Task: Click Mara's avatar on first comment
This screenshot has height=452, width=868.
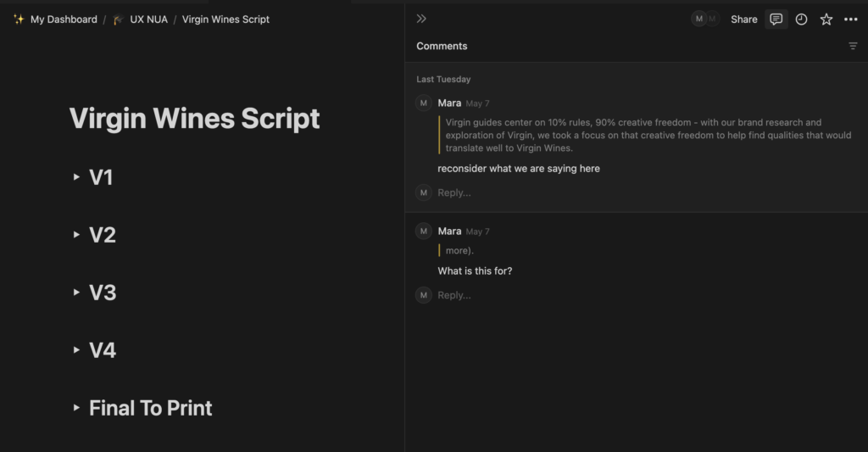Action: pos(424,103)
